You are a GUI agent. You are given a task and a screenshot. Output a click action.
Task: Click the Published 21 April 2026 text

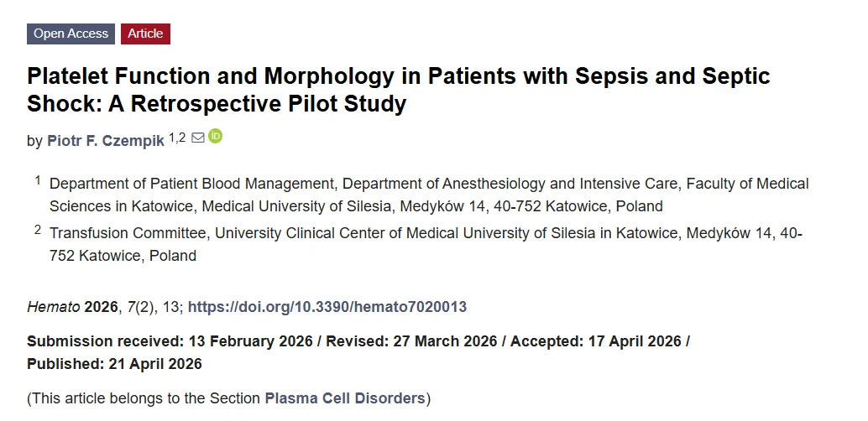115,364
